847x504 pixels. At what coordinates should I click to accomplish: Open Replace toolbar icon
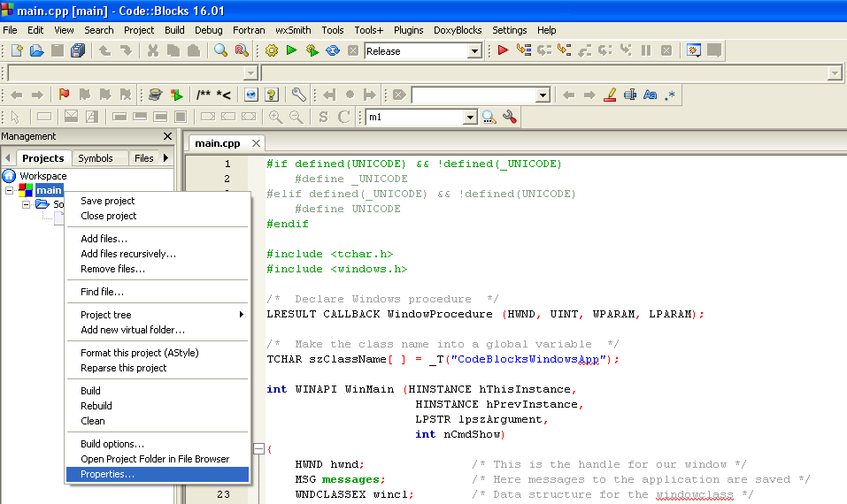coord(242,50)
